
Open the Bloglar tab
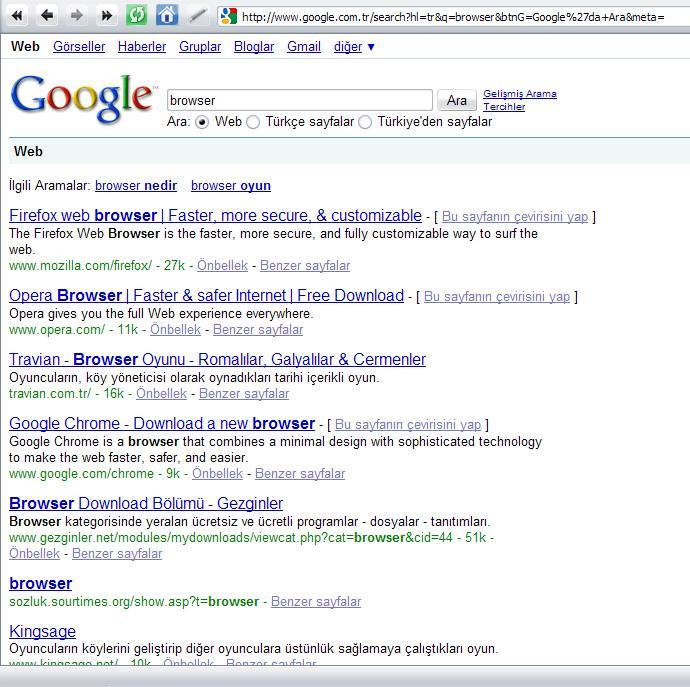click(x=254, y=47)
